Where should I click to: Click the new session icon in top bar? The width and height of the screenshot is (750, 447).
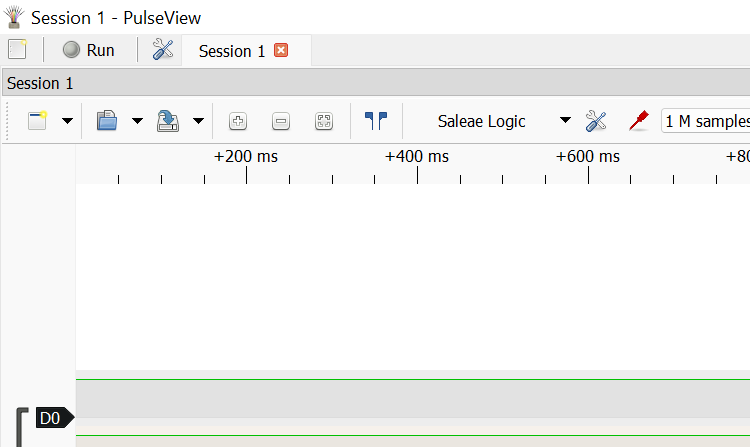point(17,50)
